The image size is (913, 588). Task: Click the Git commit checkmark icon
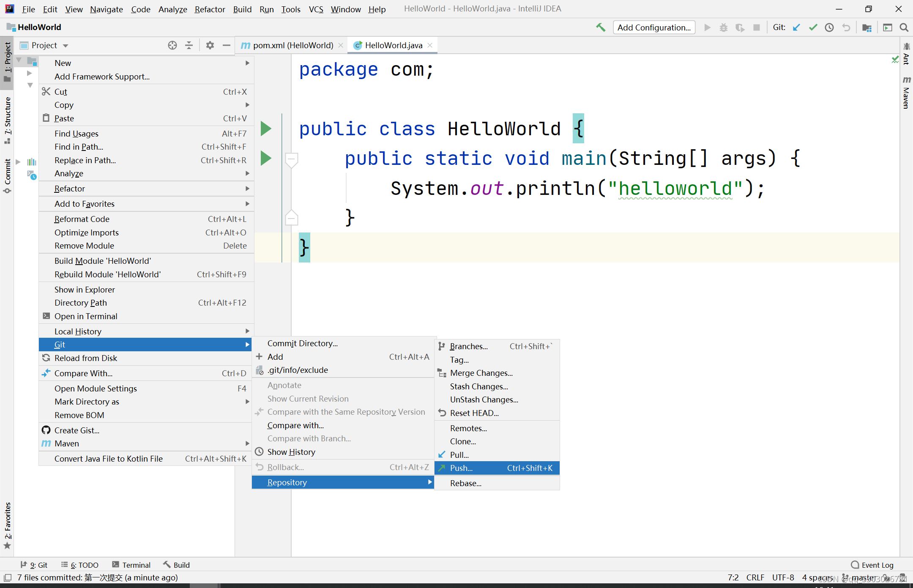[x=813, y=27]
